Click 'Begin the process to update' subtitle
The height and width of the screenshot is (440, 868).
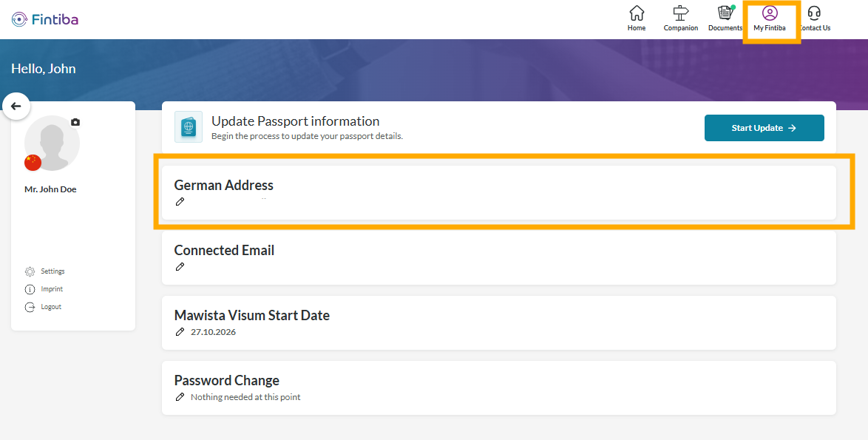(308, 136)
